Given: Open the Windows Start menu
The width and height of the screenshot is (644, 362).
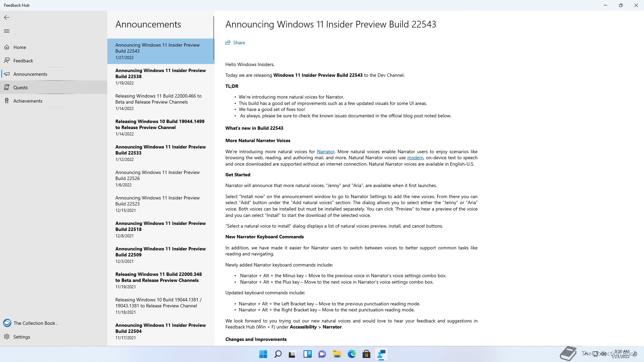Looking at the screenshot, I should (x=263, y=354).
